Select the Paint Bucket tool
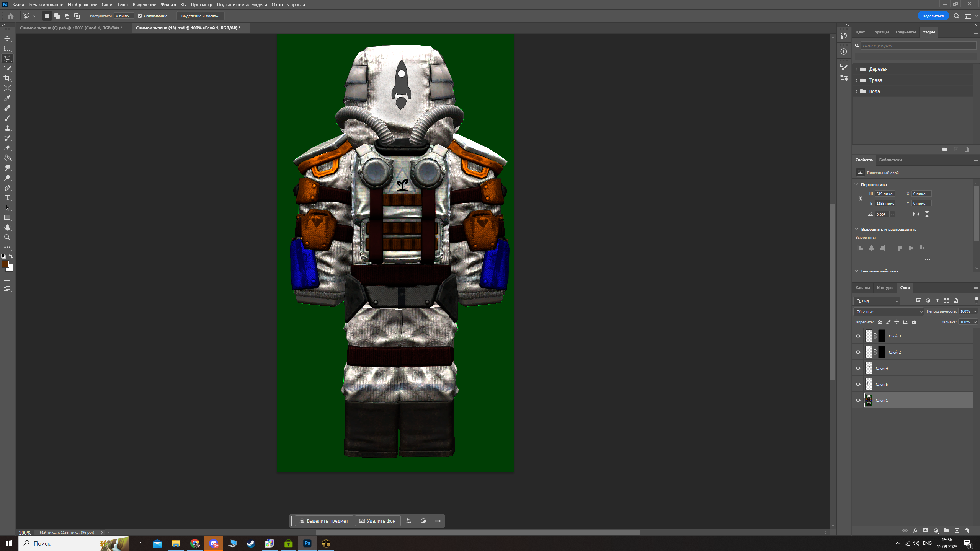Screen dimensions: 980x551 pos(7,158)
